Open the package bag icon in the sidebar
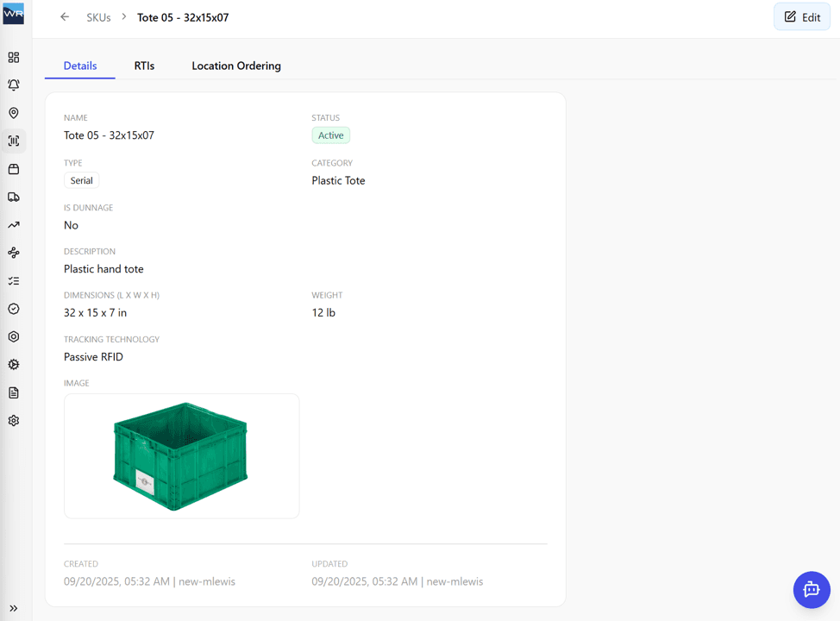This screenshot has height=621, width=840. click(x=13, y=169)
